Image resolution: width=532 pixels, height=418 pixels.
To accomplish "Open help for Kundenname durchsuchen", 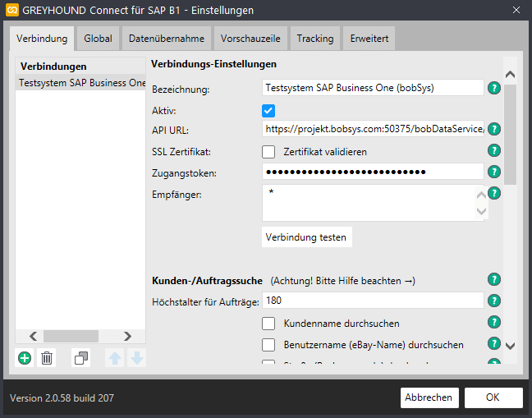I will 494,322.
